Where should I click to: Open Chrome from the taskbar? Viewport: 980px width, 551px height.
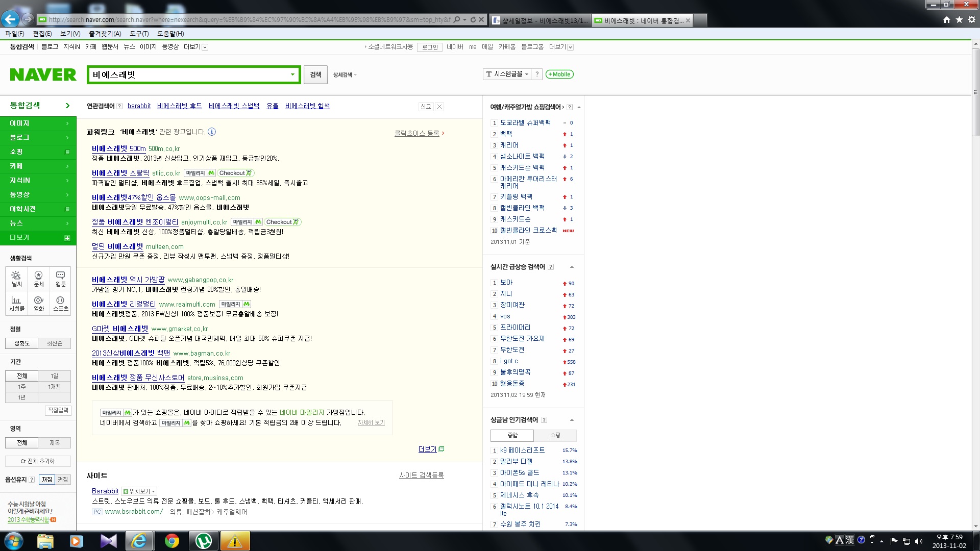click(x=172, y=541)
